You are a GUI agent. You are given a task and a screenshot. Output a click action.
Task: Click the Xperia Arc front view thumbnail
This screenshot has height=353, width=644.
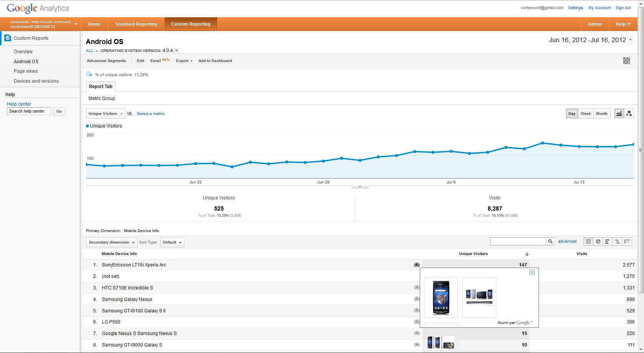(441, 297)
